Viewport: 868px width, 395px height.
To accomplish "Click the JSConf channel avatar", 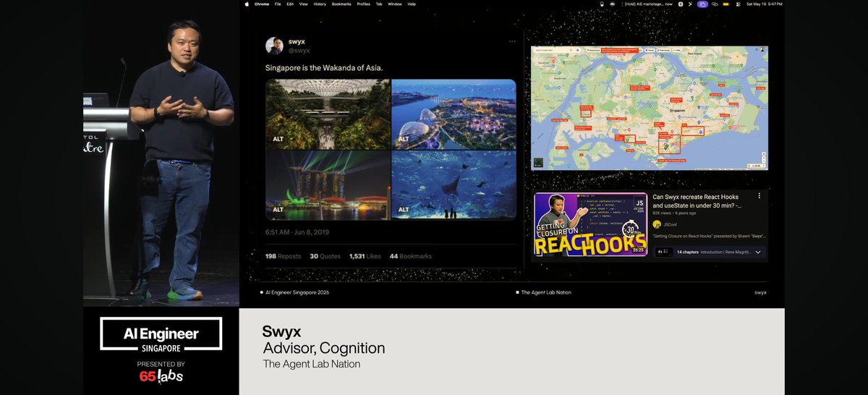I will pos(657,224).
